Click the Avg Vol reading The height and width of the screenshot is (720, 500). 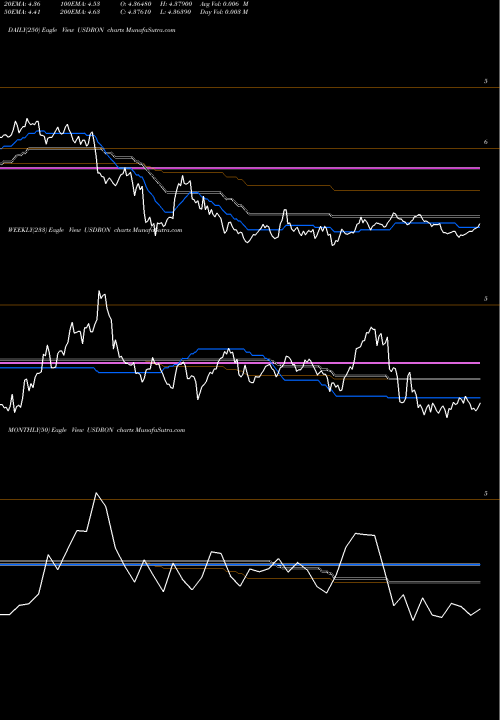pos(224,4)
